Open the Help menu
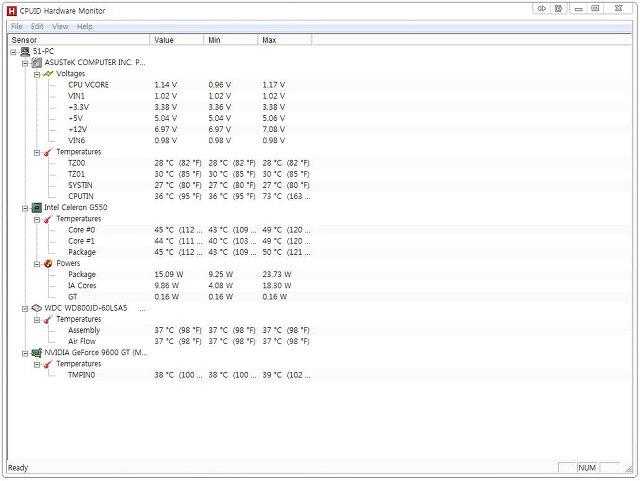 [x=84, y=27]
